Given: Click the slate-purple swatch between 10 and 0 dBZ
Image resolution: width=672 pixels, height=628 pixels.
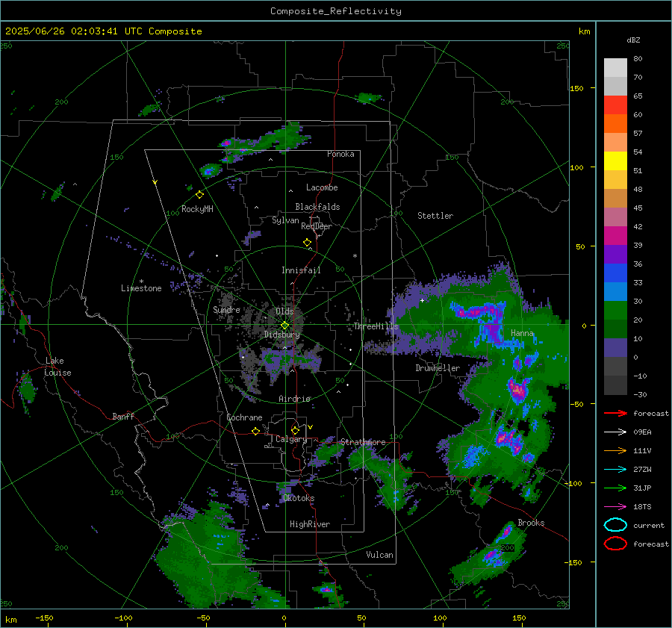Looking at the screenshot, I should point(615,348).
